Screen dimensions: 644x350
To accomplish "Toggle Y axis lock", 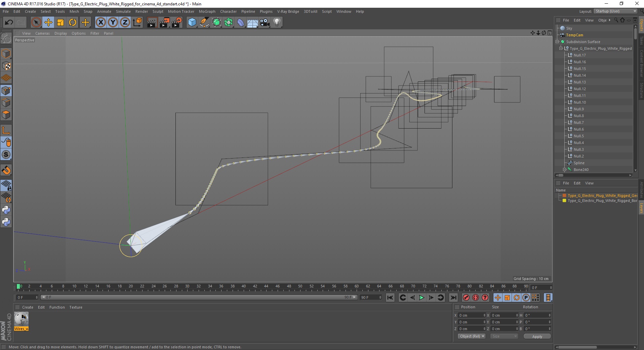I will (x=113, y=23).
